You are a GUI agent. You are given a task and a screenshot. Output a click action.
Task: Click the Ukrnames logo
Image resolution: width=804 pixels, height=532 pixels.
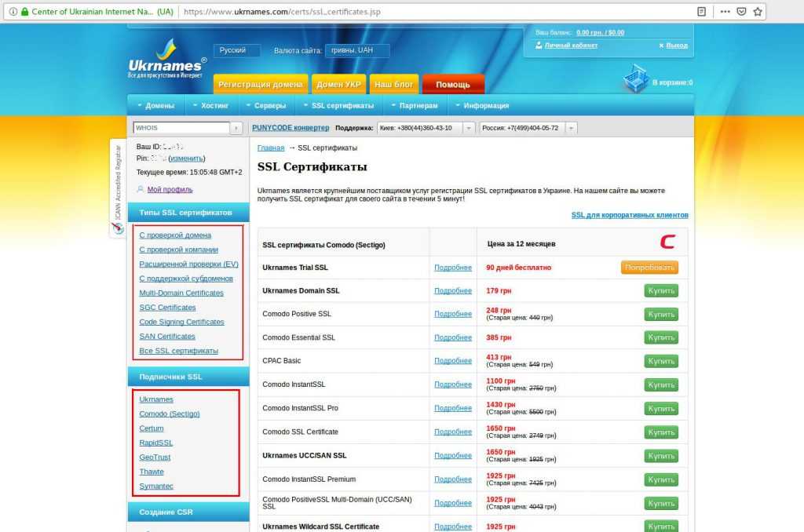coord(166,58)
